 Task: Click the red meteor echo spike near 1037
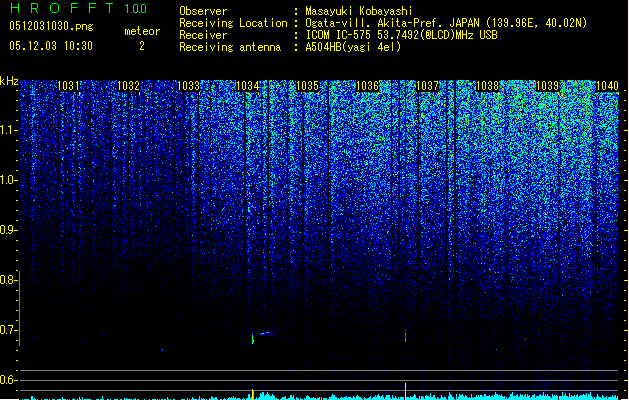click(406, 336)
